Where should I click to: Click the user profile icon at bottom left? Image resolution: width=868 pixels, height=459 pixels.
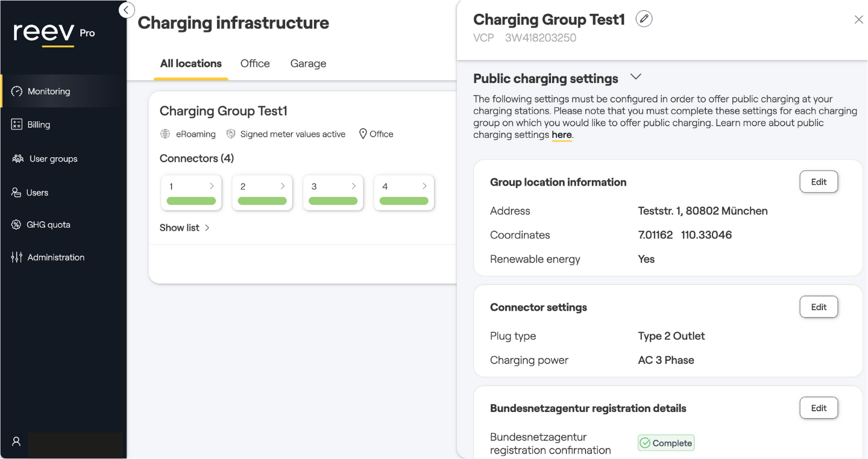pos(16,442)
